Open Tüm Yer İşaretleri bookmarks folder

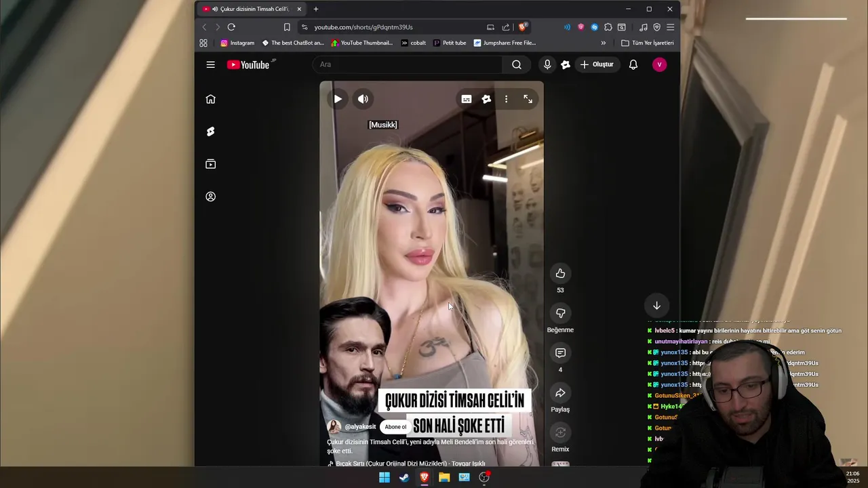648,43
